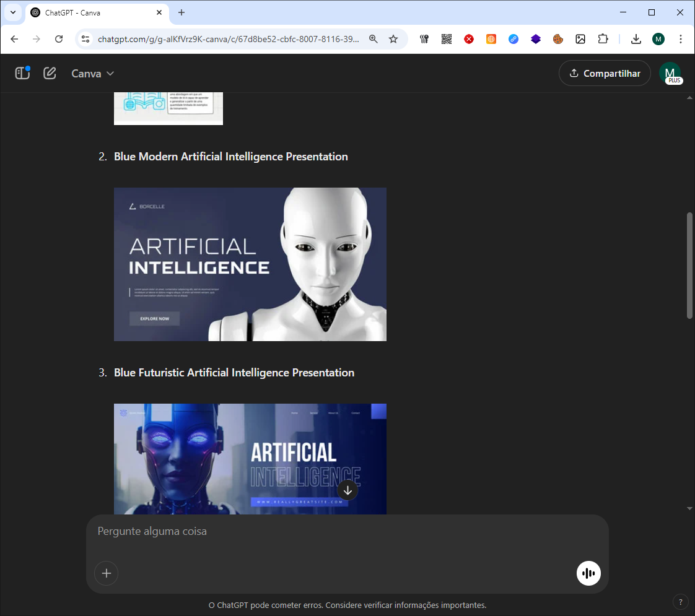The image size is (695, 616).
Task: Click the scrollbar down arrow
Action: [x=689, y=508]
